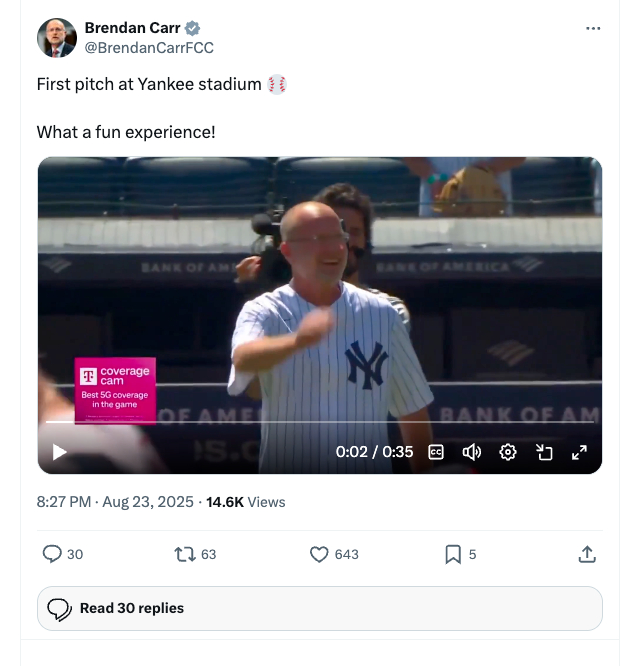Open the reply comment icon
The height and width of the screenshot is (666, 643).
[x=53, y=554]
